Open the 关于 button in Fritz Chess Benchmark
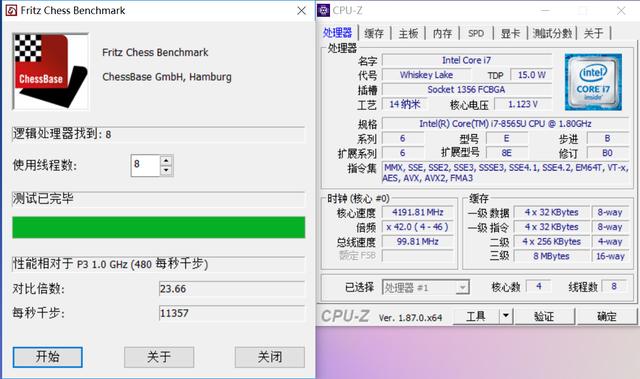The width and height of the screenshot is (640, 379). (159, 357)
